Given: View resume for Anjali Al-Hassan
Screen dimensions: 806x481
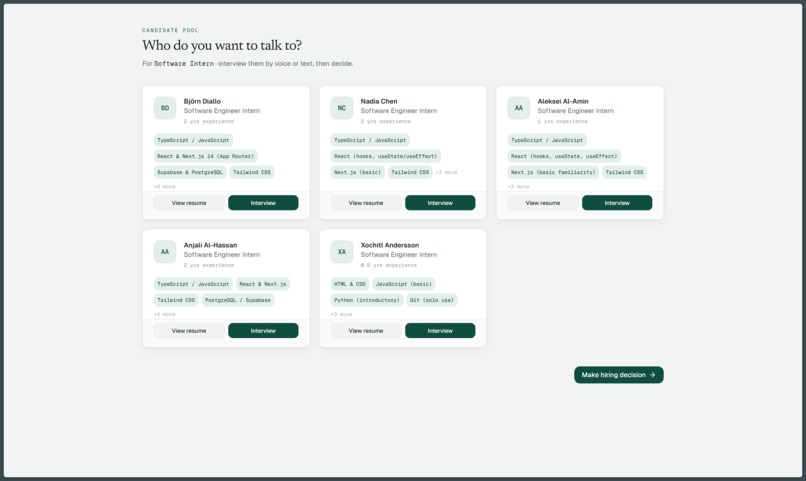Looking at the screenshot, I should pos(189,330).
